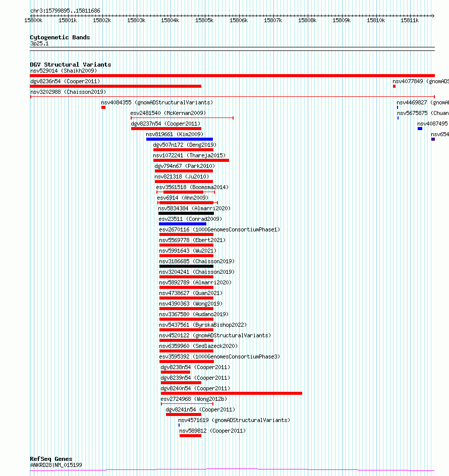Open dgv794n67 (Park2010) label
The height and width of the screenshot is (476, 449).
pos(185,166)
